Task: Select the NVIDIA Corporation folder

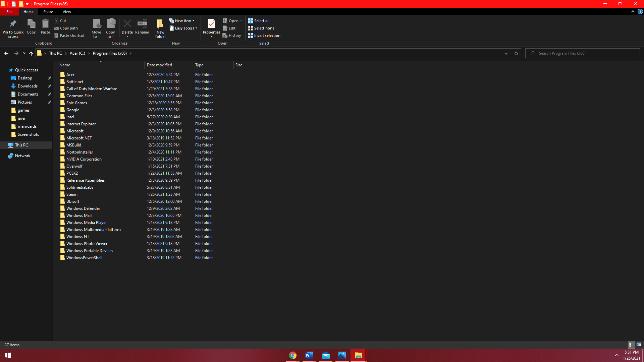Action: click(84, 159)
